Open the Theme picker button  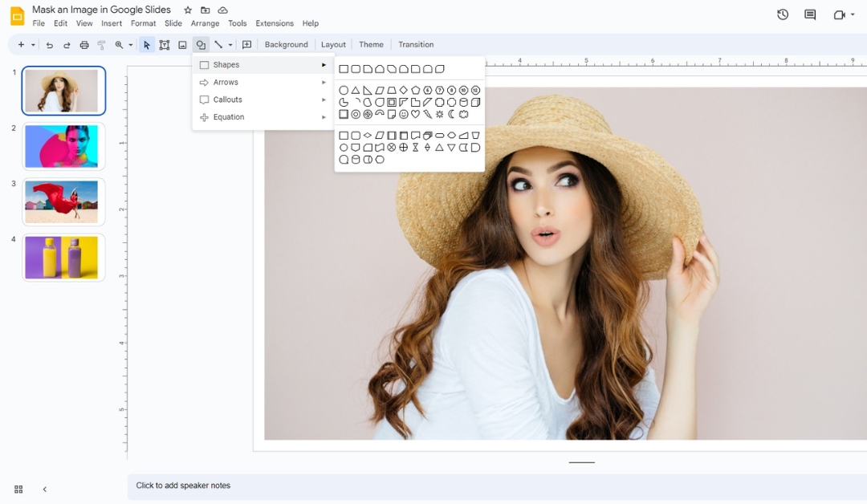(370, 44)
